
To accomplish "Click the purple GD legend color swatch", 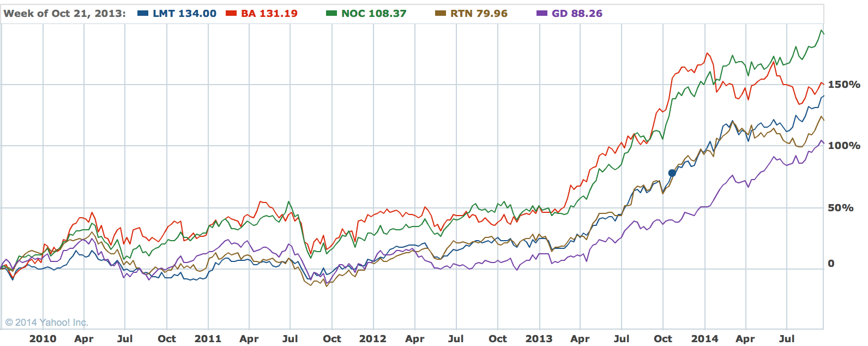I will [542, 14].
